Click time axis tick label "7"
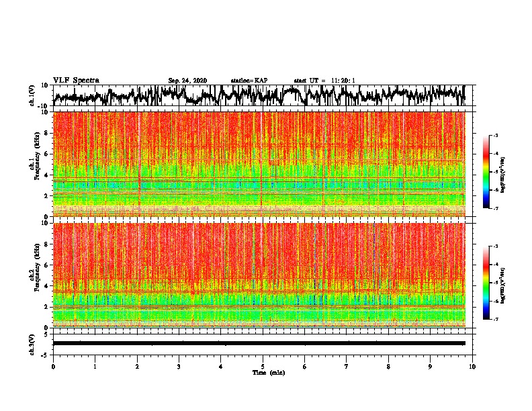Screen dimensions: 532x411 click(x=347, y=367)
